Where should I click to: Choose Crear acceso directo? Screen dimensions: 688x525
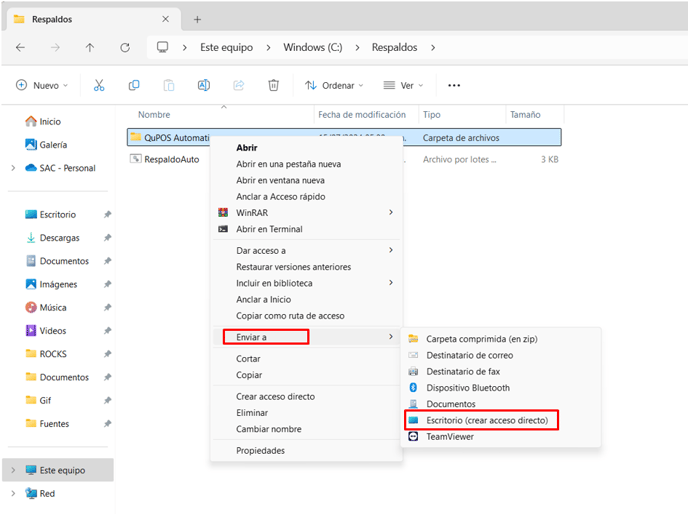[x=275, y=396]
